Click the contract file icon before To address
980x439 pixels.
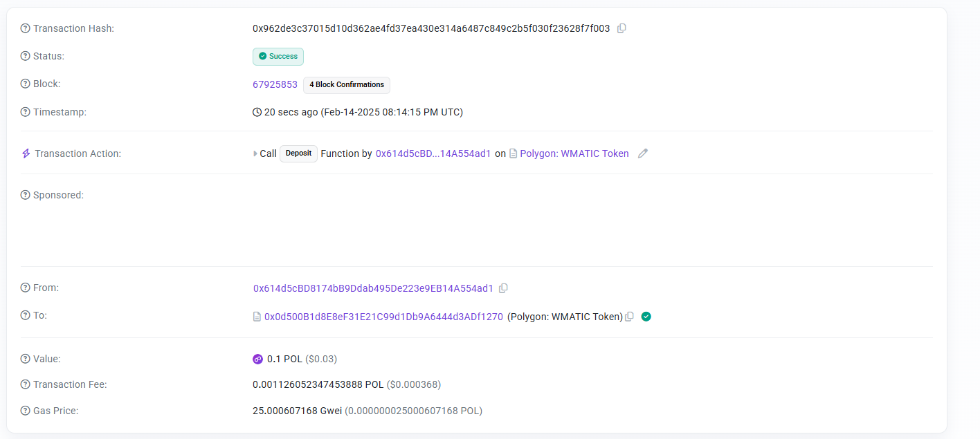(257, 317)
